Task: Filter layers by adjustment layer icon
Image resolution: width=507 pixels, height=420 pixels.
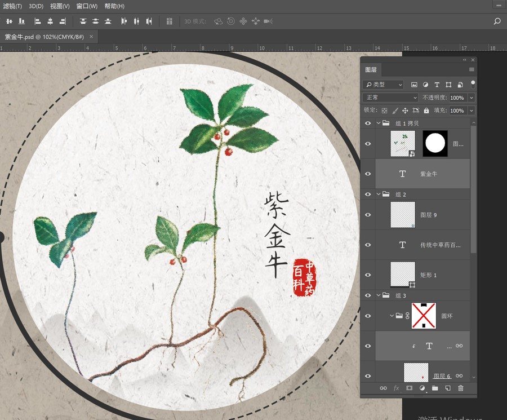Action: 425,85
